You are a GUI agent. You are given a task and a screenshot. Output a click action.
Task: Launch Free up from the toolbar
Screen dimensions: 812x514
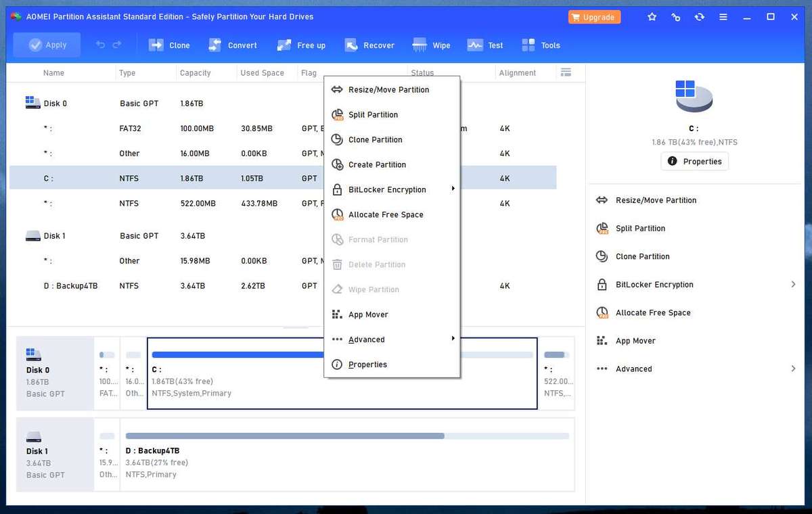[x=301, y=45]
